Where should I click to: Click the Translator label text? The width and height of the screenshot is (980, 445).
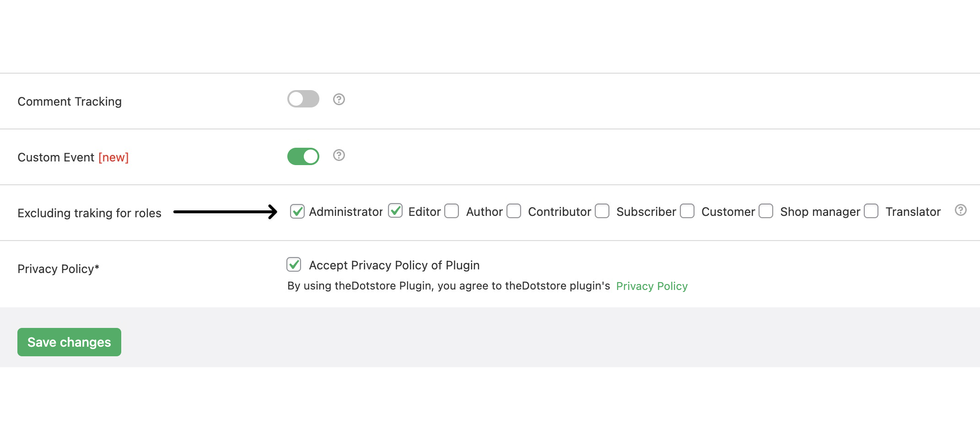[x=913, y=212]
